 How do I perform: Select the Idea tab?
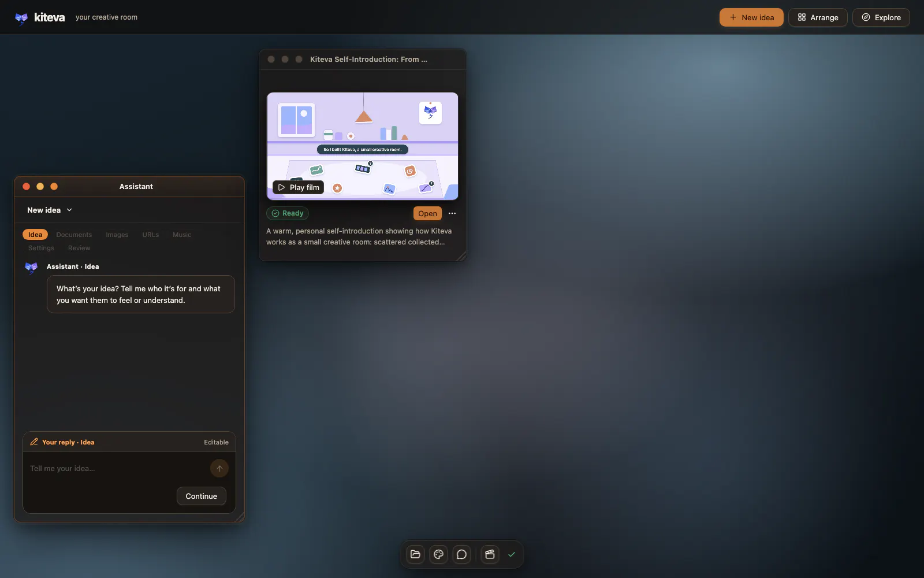pos(35,235)
